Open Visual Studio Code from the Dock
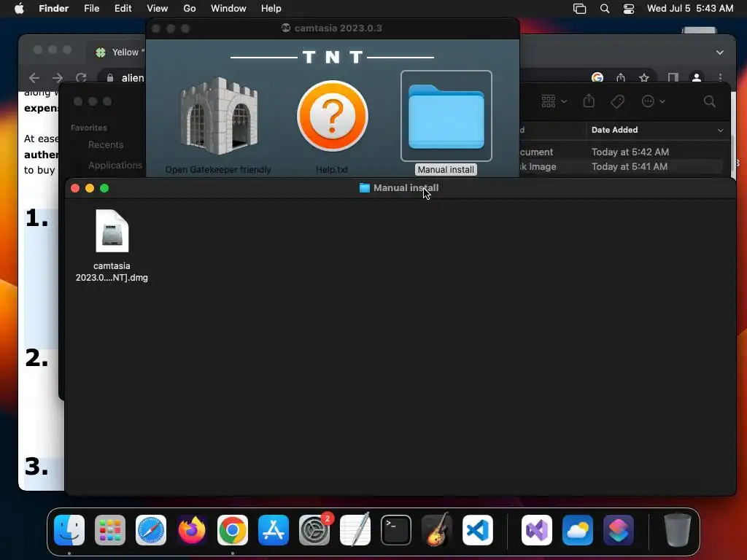This screenshot has height=560, width=747. coord(478,530)
